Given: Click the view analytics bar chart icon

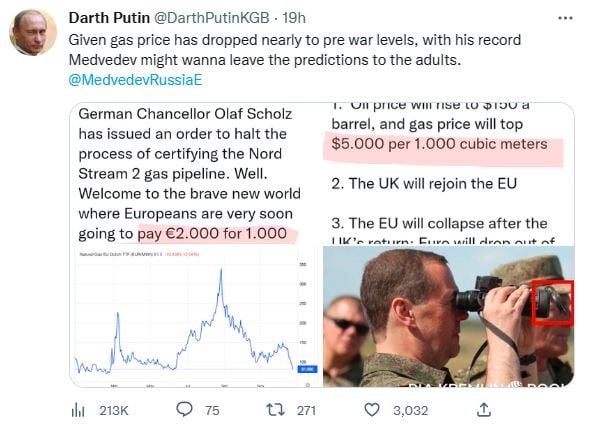Looking at the screenshot, I should click(78, 410).
